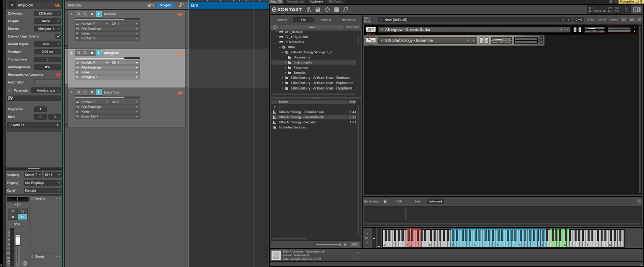Toggle Ebenen folgen Events checkbox
644x267 pixels.
coord(58,36)
